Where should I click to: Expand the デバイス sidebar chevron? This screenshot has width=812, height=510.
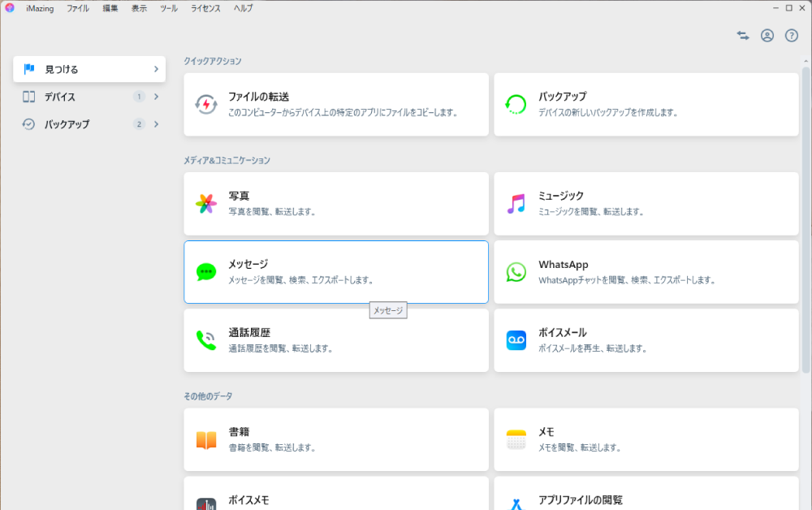tap(156, 97)
